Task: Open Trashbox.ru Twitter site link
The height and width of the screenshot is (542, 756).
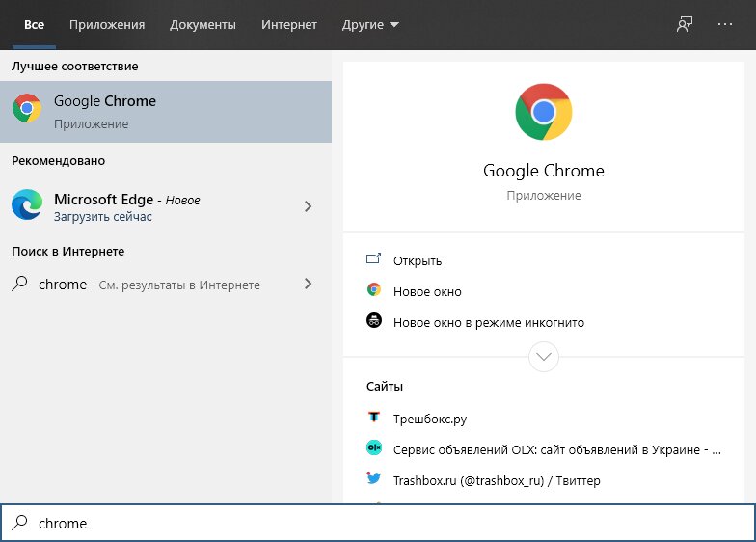Action: 497,480
